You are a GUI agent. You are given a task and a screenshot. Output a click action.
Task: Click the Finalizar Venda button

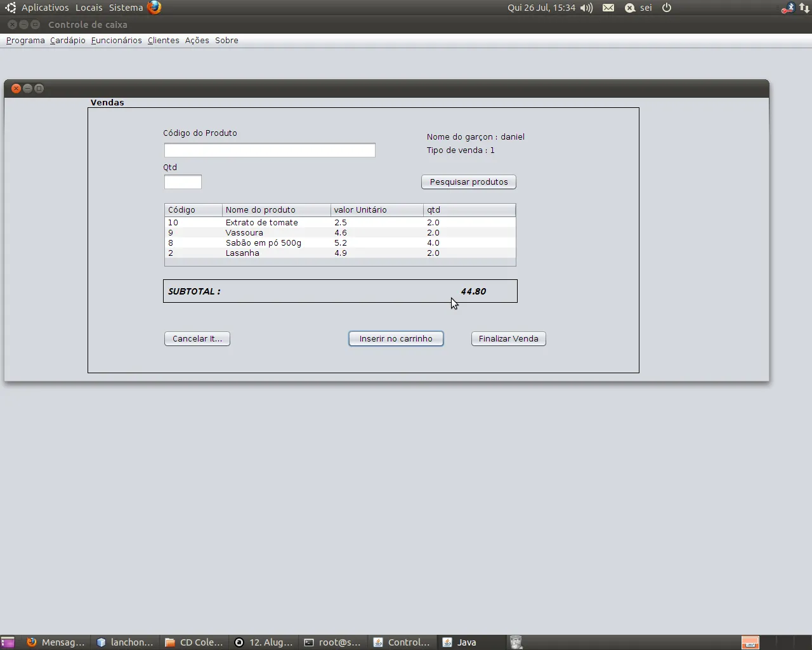tap(509, 339)
